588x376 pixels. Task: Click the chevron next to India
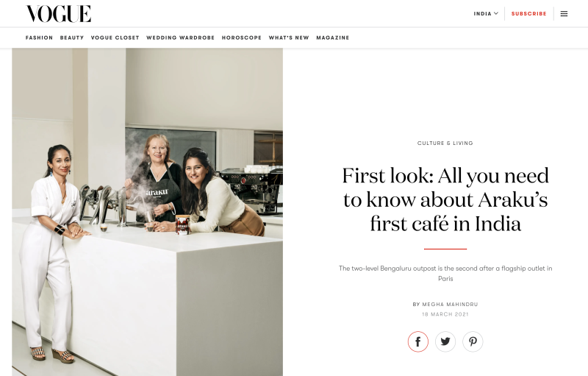tap(495, 13)
